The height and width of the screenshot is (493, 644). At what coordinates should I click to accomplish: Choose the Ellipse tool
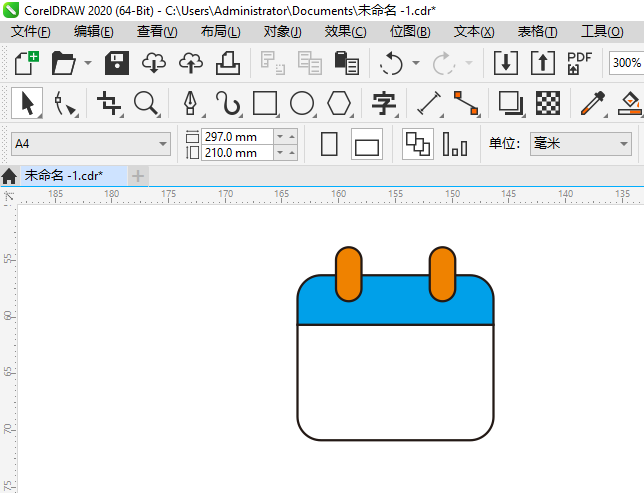[x=302, y=103]
